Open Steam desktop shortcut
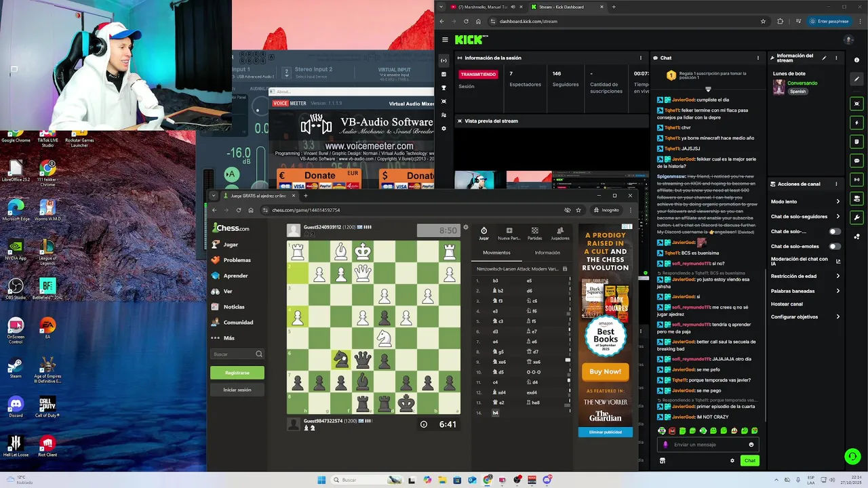 (16, 367)
